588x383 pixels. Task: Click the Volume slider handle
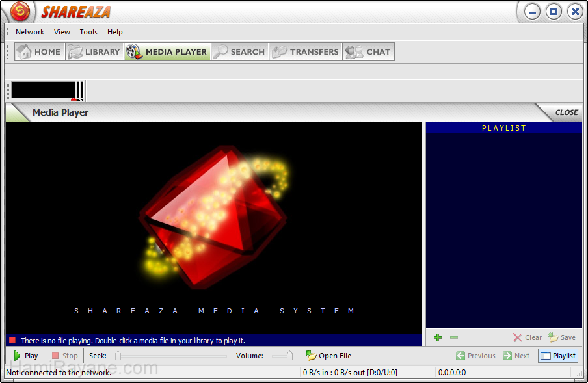(x=289, y=356)
